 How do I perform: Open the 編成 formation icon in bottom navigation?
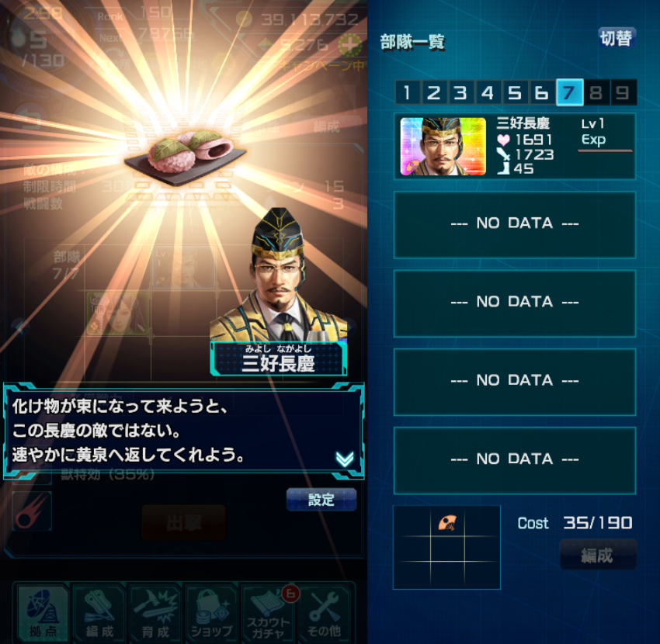point(99,614)
